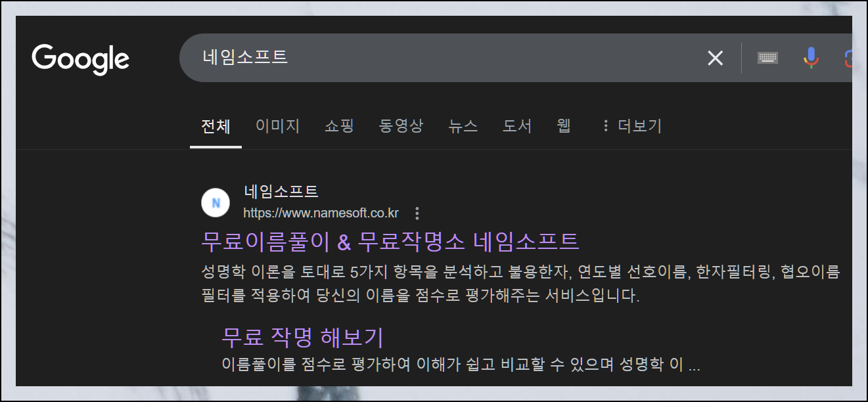Switch to the 이미지 tab
Screen dimensions: 868x402
point(277,126)
